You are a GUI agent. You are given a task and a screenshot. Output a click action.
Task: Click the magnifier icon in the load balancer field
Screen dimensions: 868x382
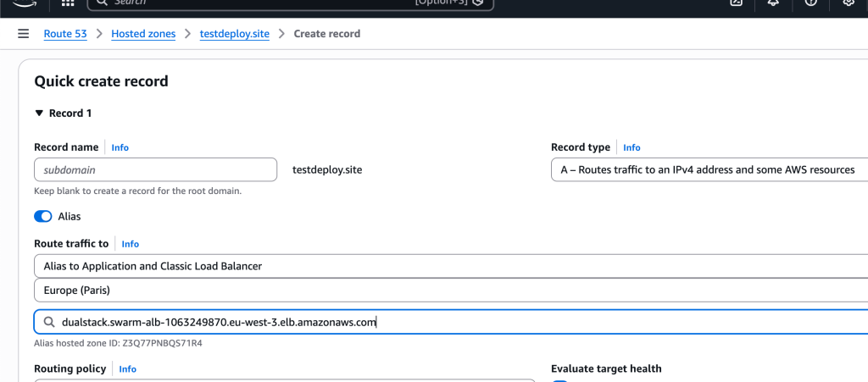pyautogui.click(x=48, y=323)
